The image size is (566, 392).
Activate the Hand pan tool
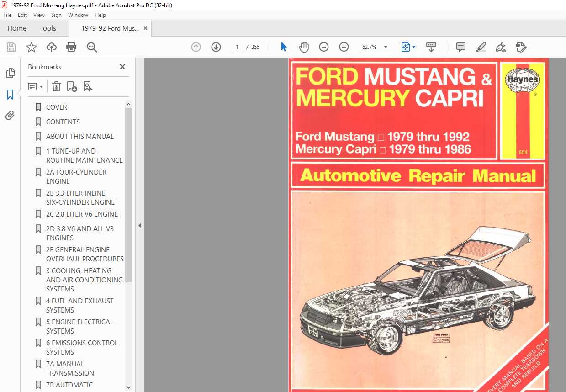coord(304,47)
